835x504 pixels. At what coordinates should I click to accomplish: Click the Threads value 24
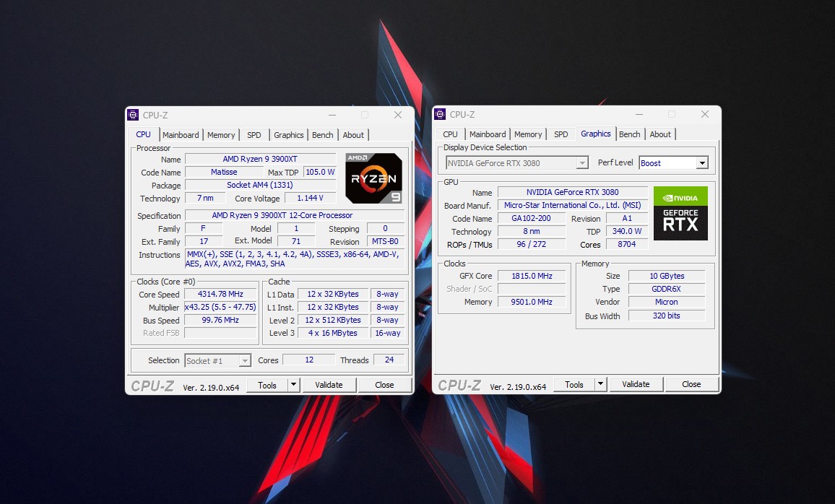click(x=389, y=360)
